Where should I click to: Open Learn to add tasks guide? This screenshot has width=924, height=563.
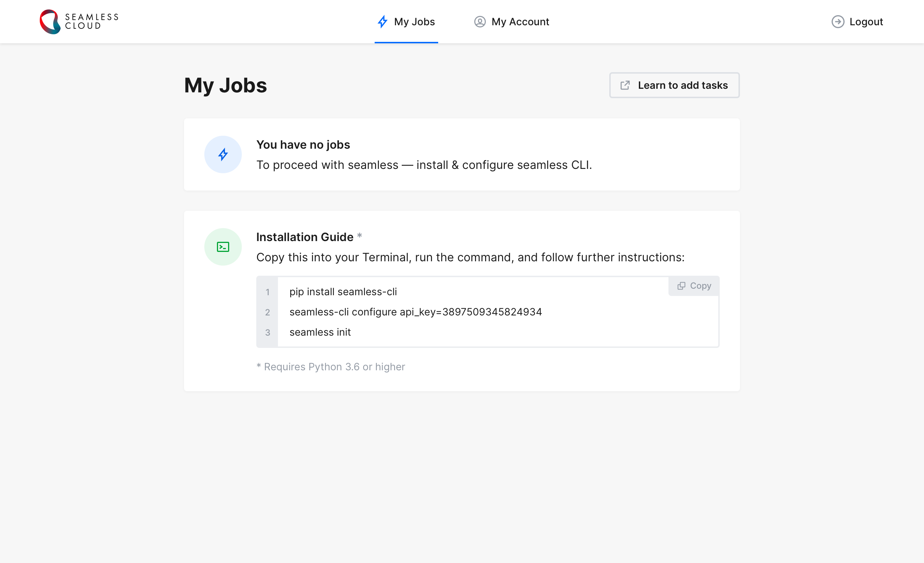point(683,85)
